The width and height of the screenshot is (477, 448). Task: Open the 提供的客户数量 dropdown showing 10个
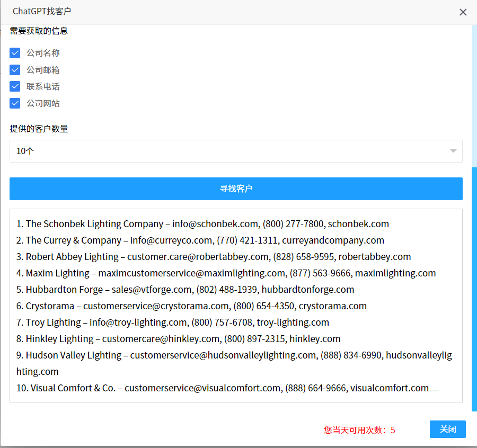click(235, 151)
